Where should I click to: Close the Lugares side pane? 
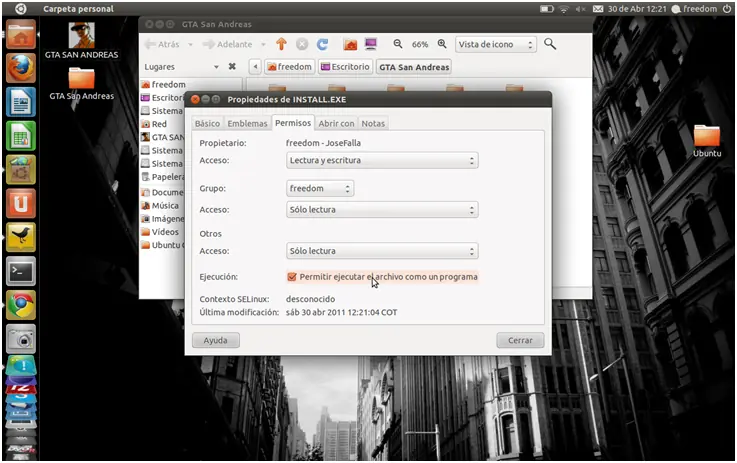point(232,67)
